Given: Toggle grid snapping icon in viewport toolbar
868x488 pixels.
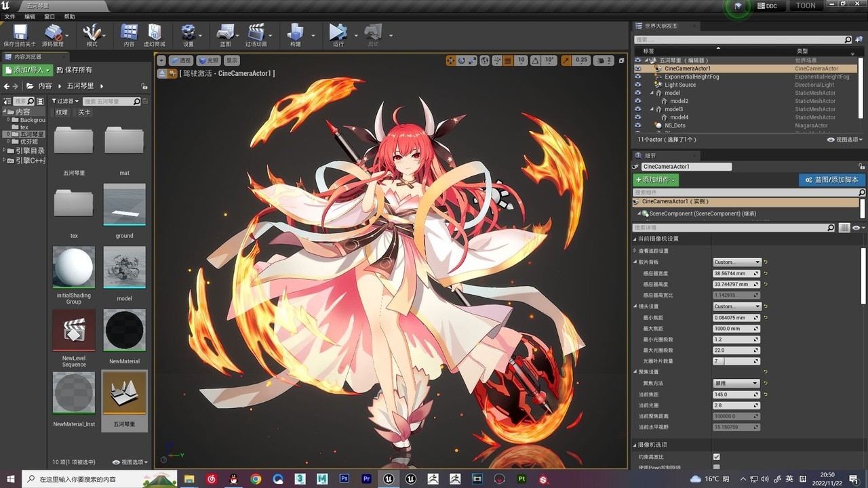Looking at the screenshot, I should [x=507, y=60].
